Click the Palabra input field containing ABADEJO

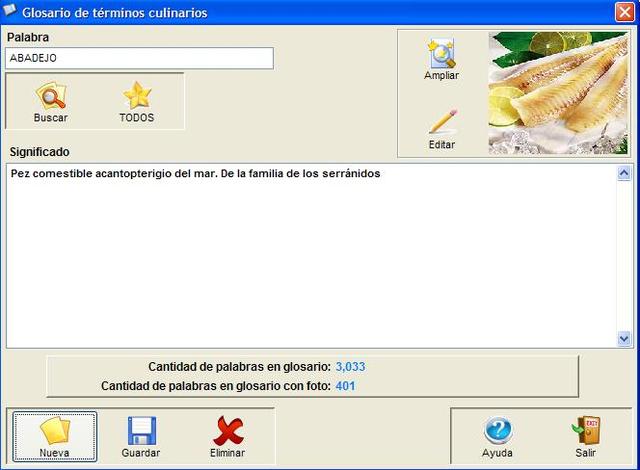pos(139,58)
